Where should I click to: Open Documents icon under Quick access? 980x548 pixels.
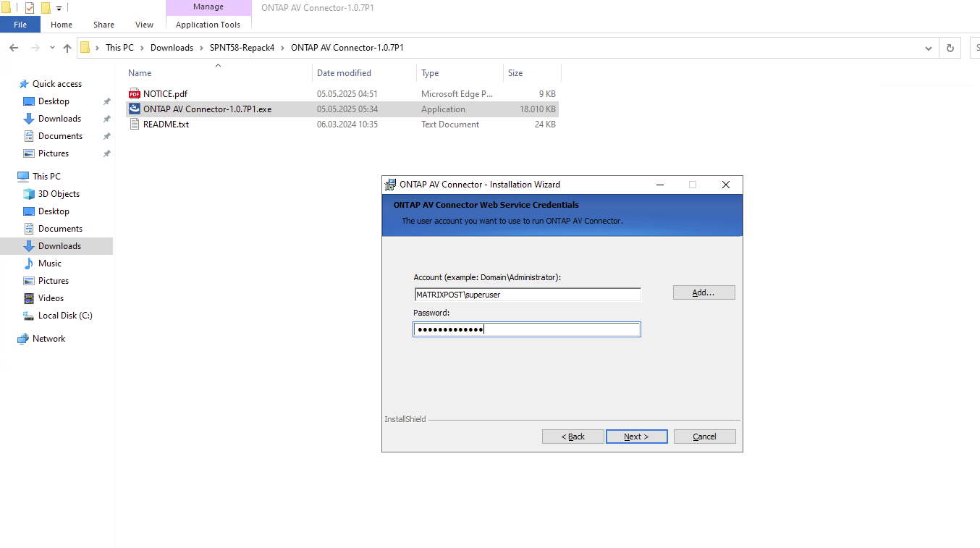coord(29,136)
